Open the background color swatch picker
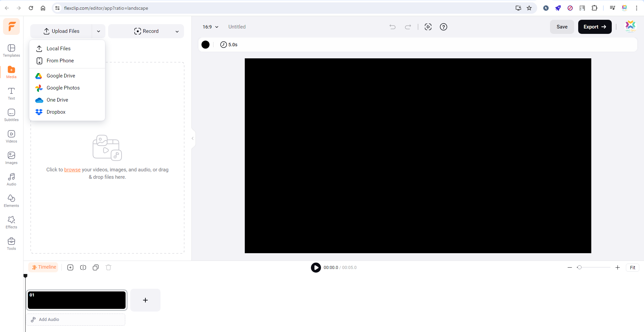The height and width of the screenshot is (332, 644). click(x=205, y=44)
